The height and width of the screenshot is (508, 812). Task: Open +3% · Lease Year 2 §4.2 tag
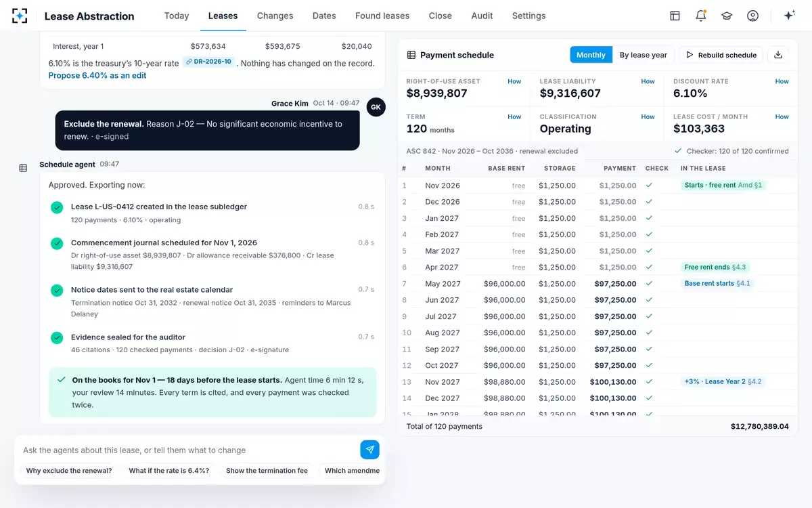tap(723, 382)
